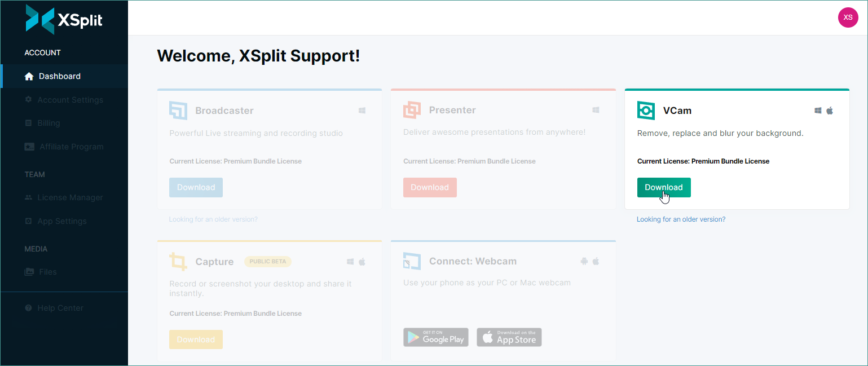Click the Presenter product icon
Image resolution: width=868 pixels, height=366 pixels.
point(412,110)
